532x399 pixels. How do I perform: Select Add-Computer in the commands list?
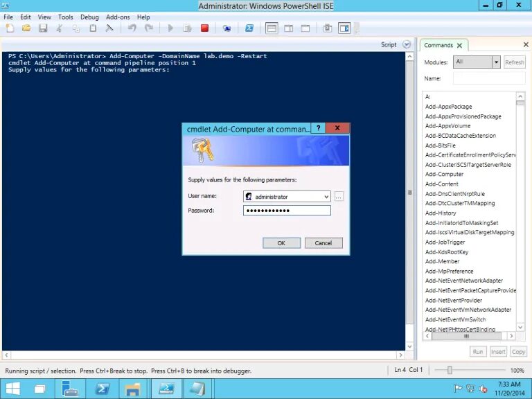click(444, 174)
